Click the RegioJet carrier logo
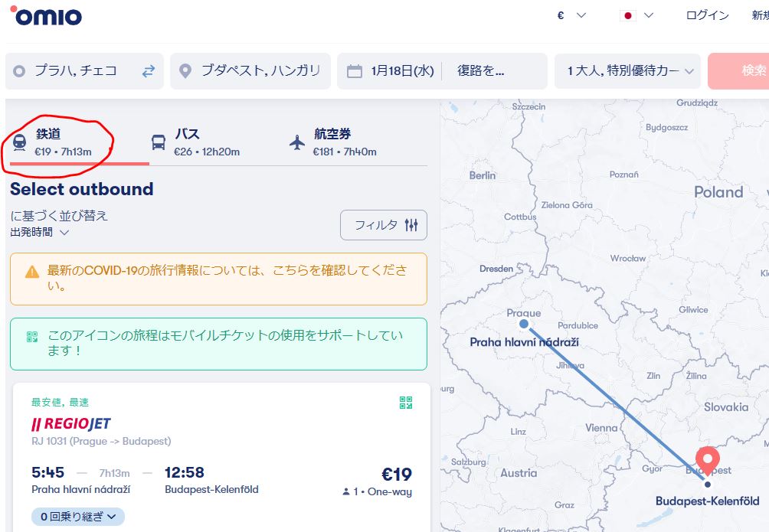The width and height of the screenshot is (769, 532). [x=71, y=423]
